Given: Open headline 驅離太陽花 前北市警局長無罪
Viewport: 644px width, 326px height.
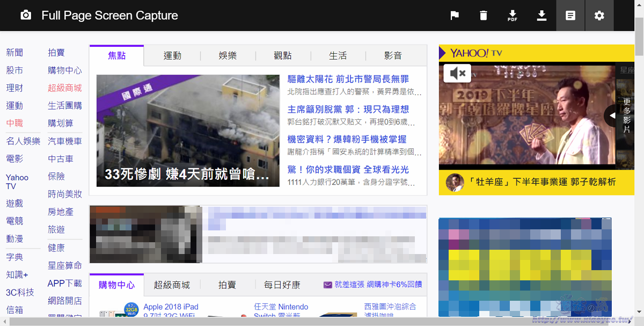Looking at the screenshot, I should 348,79.
